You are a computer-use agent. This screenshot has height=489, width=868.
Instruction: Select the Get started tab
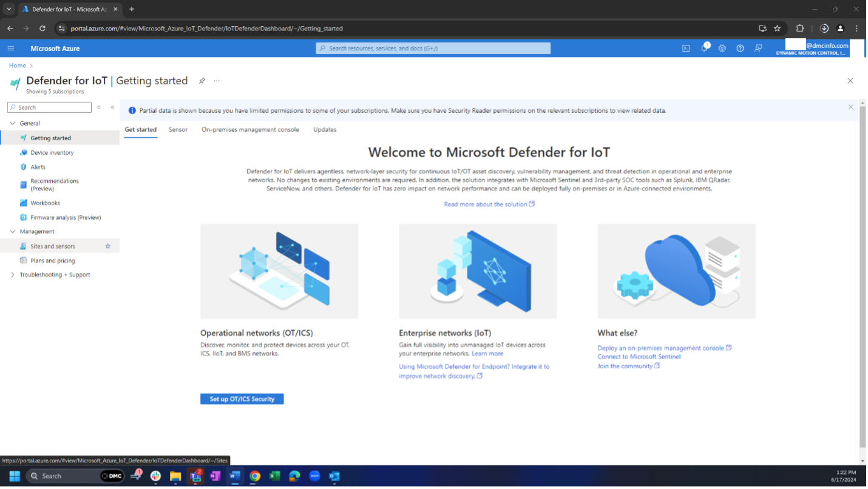140,130
